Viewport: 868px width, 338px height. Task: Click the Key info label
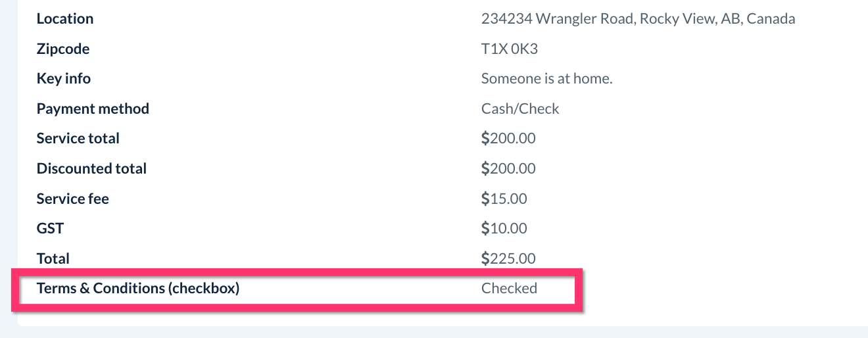(64, 79)
